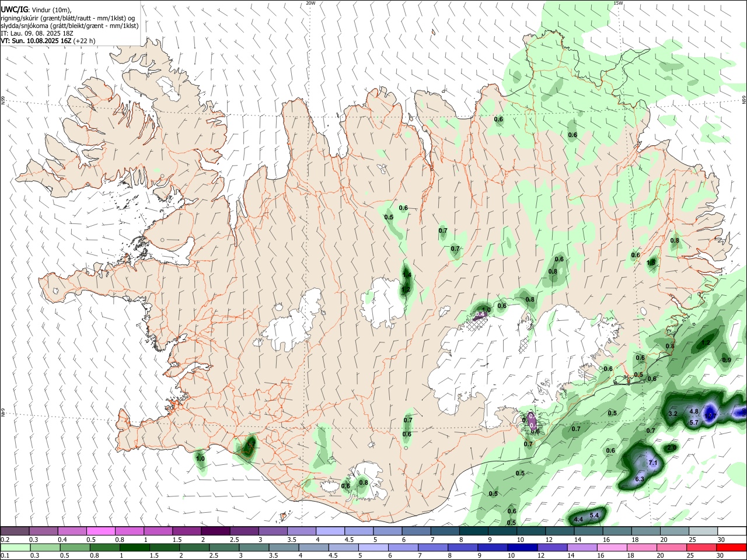
Task: Click the UWC/IG title text
Action: 14,10
